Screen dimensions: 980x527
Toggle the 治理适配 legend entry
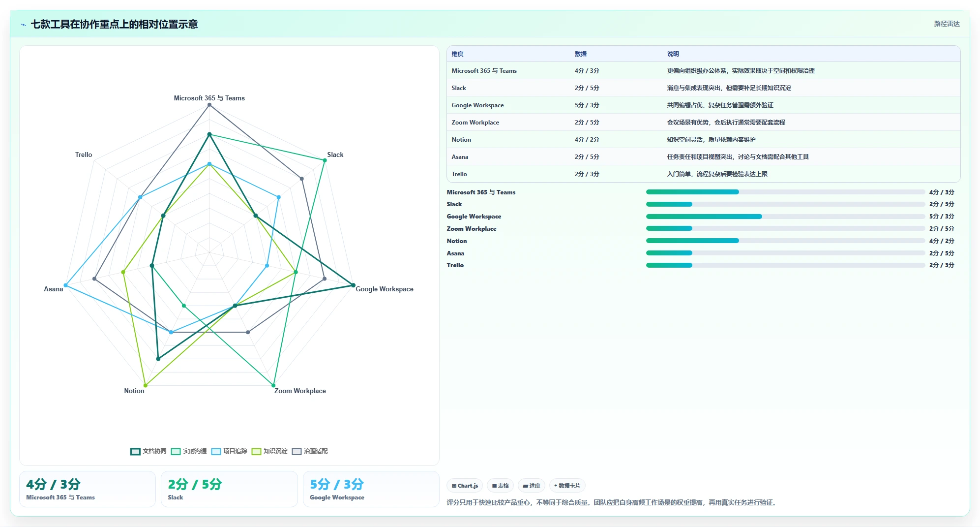(x=310, y=451)
